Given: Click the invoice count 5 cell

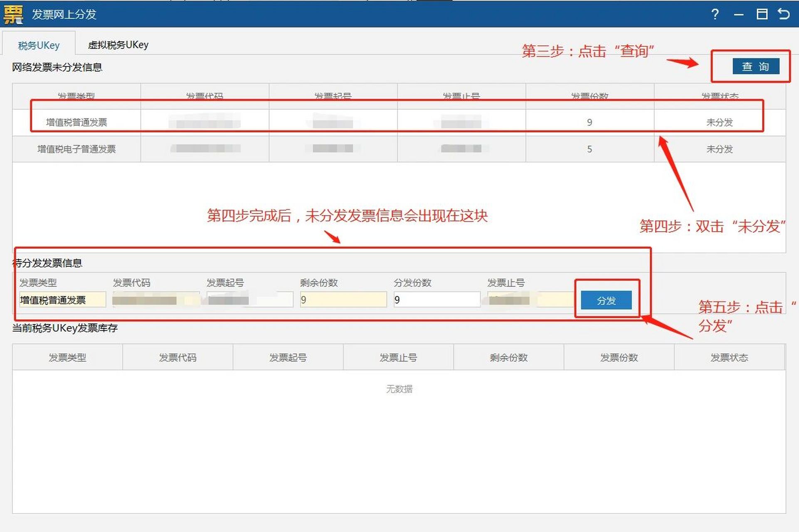Looking at the screenshot, I should [x=589, y=149].
